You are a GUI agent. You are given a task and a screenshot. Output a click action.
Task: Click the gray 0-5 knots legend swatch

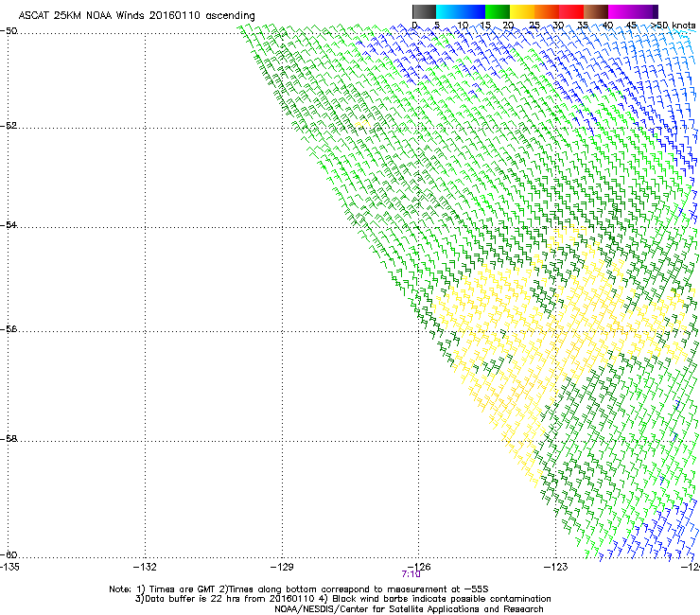424,11
